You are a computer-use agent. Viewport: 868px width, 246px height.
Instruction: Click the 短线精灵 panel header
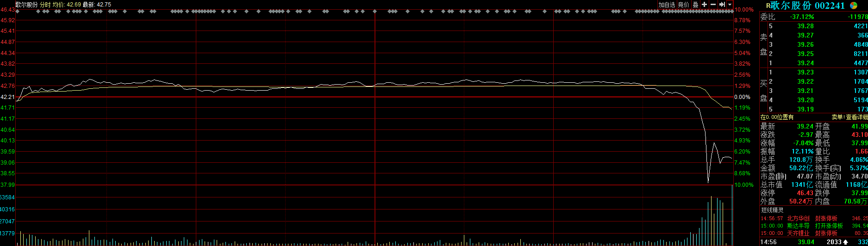tap(772, 210)
